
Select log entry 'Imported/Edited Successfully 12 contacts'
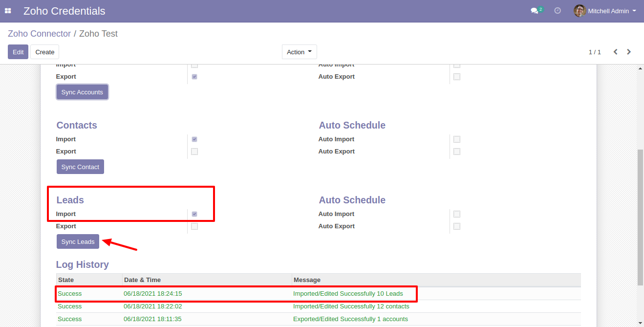[351, 306]
